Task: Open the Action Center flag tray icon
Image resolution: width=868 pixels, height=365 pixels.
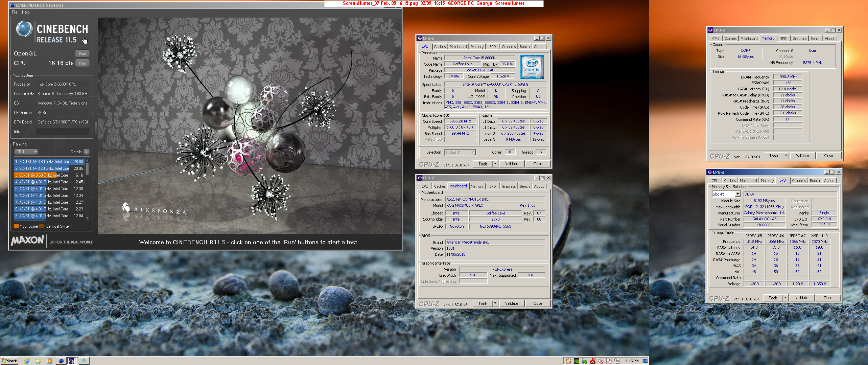Action: [609, 361]
